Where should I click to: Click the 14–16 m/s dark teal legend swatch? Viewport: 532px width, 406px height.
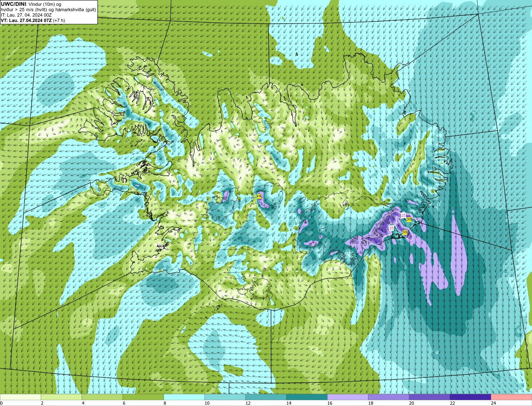click(x=307, y=397)
